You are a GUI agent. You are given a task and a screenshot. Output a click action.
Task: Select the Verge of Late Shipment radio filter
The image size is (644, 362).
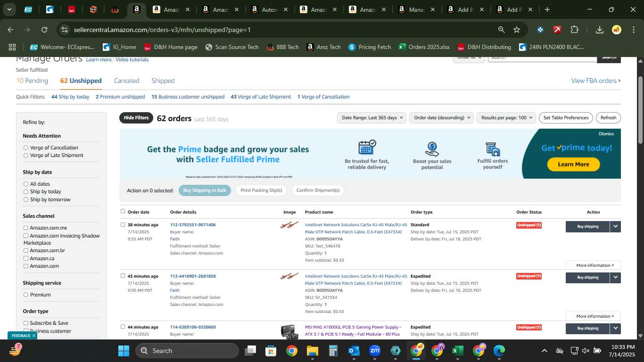pos(26,155)
